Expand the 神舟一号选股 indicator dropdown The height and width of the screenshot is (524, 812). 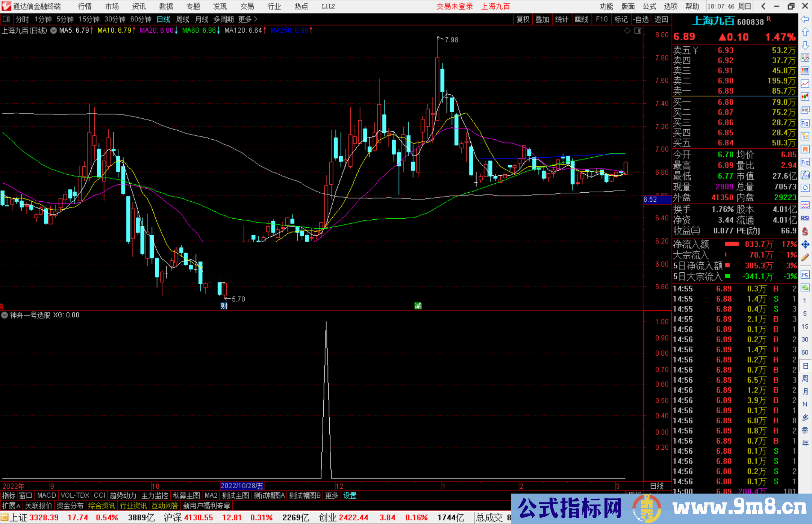pos(5,315)
